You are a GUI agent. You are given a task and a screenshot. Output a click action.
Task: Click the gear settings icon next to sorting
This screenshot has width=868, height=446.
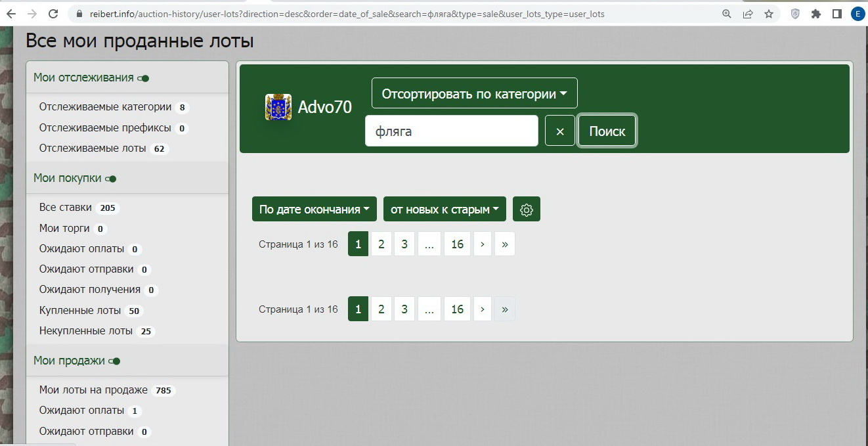526,210
